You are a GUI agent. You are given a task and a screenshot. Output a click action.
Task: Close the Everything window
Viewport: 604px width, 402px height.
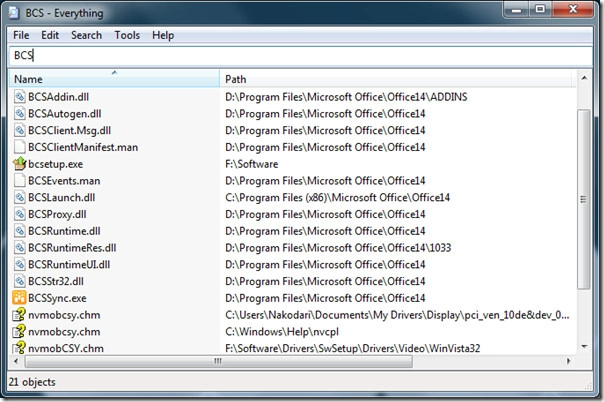point(572,10)
